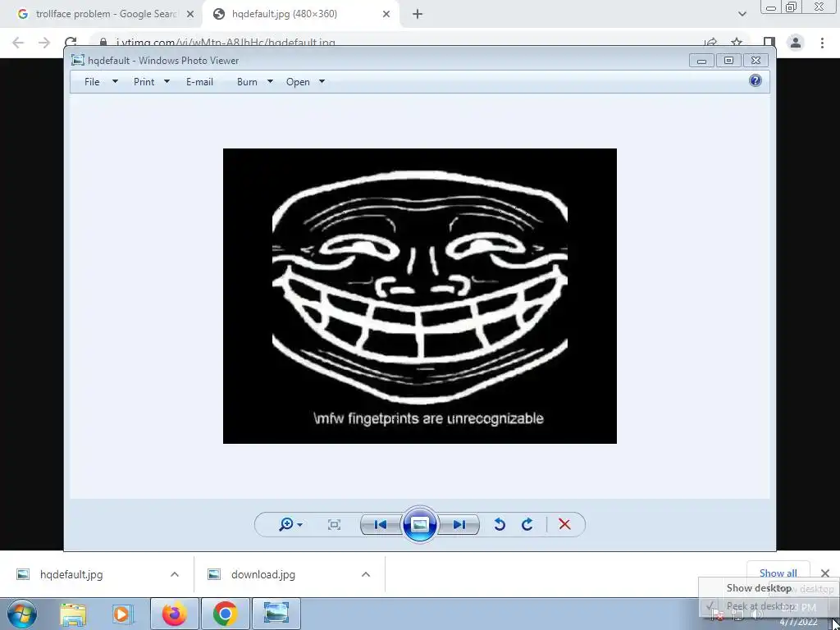
Task: Delete the photo with red X
Action: pos(564,524)
